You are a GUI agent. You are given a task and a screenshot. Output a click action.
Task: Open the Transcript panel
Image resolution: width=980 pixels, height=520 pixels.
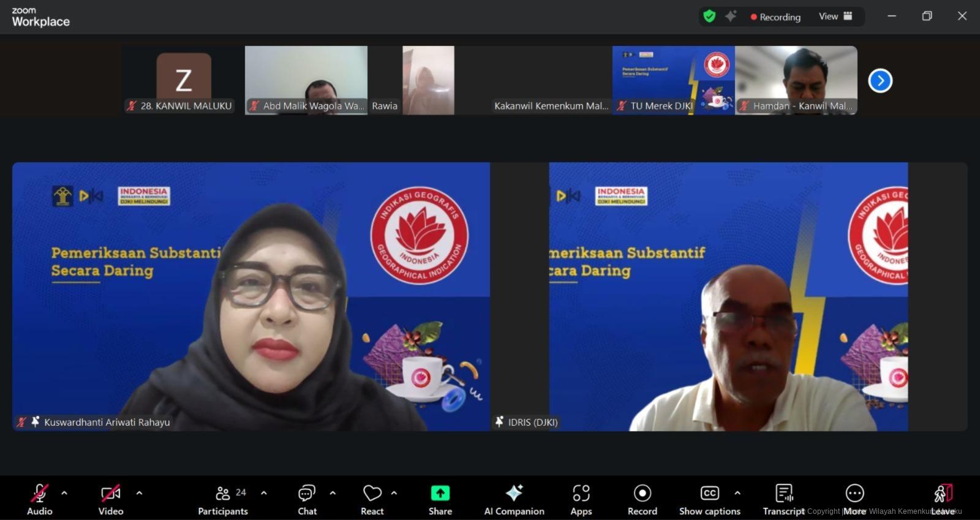[x=783, y=493]
